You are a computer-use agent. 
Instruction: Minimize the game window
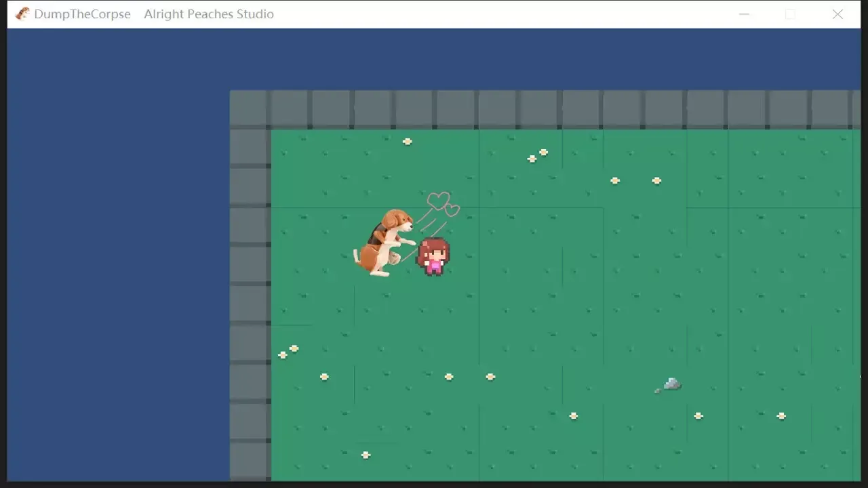point(744,14)
